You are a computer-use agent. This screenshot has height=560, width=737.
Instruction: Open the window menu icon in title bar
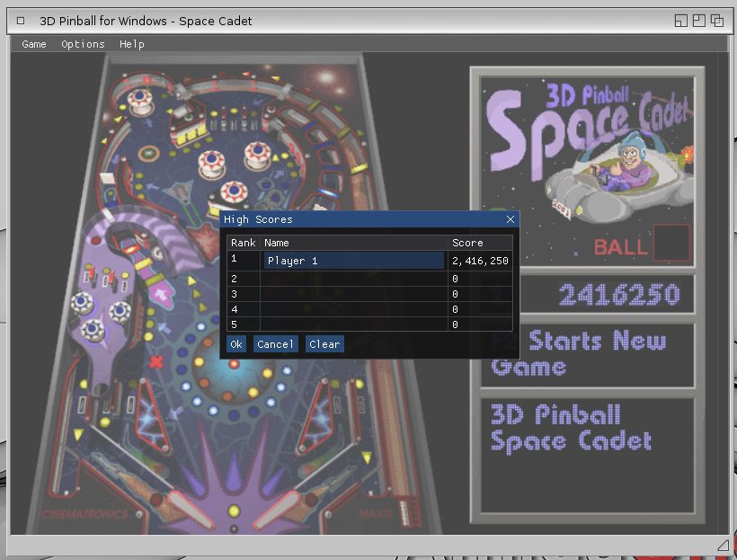[x=21, y=21]
